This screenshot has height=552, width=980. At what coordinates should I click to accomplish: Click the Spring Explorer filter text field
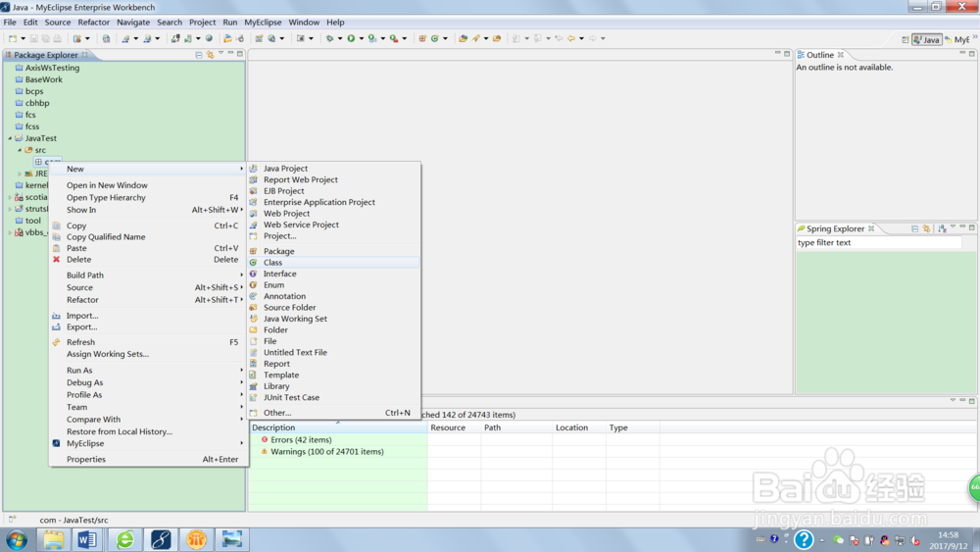878,242
